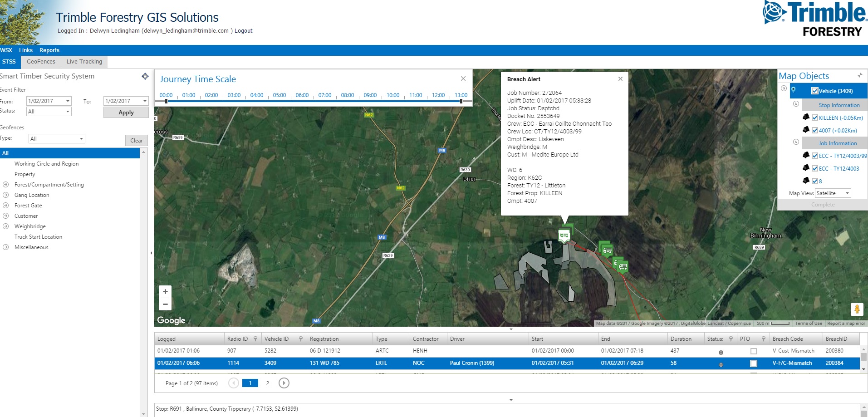Switch to the STSS tab
Viewport: 868px width, 417px height.
(x=9, y=62)
